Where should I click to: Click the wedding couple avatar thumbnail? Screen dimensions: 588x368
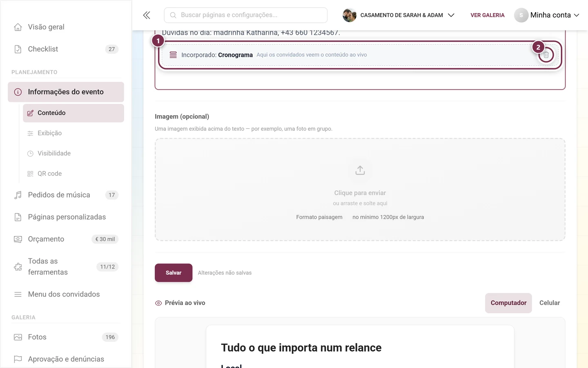(349, 15)
